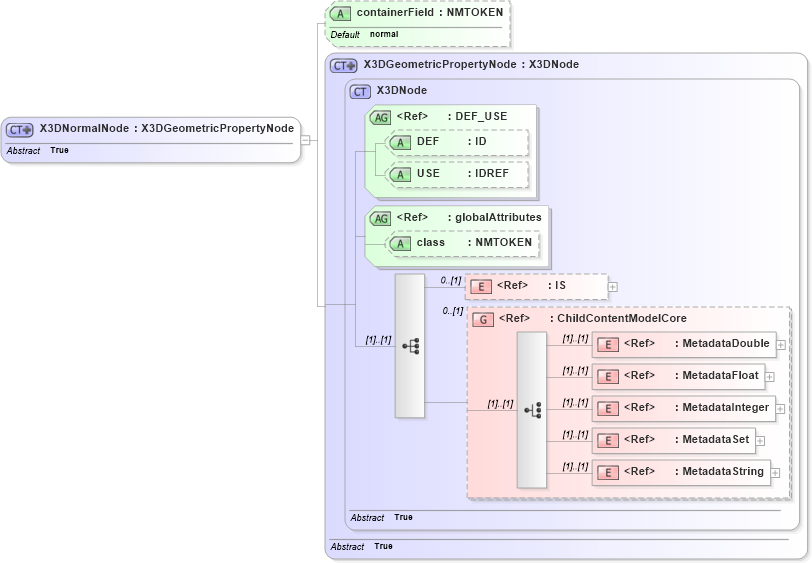Click [1]..[1] cardinality beside MetadataString
812x563 pixels.
click(575, 467)
